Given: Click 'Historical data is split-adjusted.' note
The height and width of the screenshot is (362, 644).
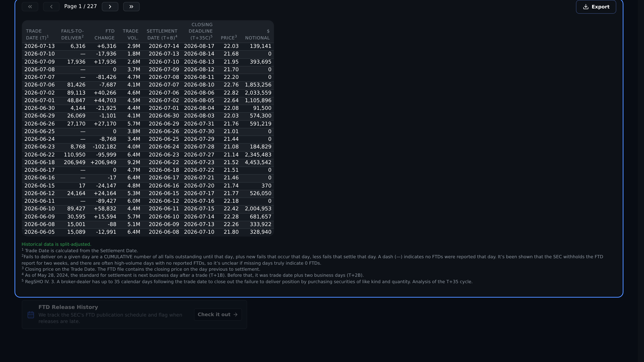Looking at the screenshot, I should (57, 244).
